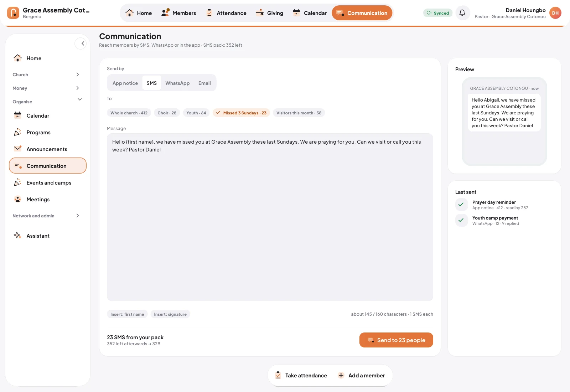This screenshot has width=570, height=392.
Task: Click the Bergerio label under the church name
Action: [x=32, y=17]
